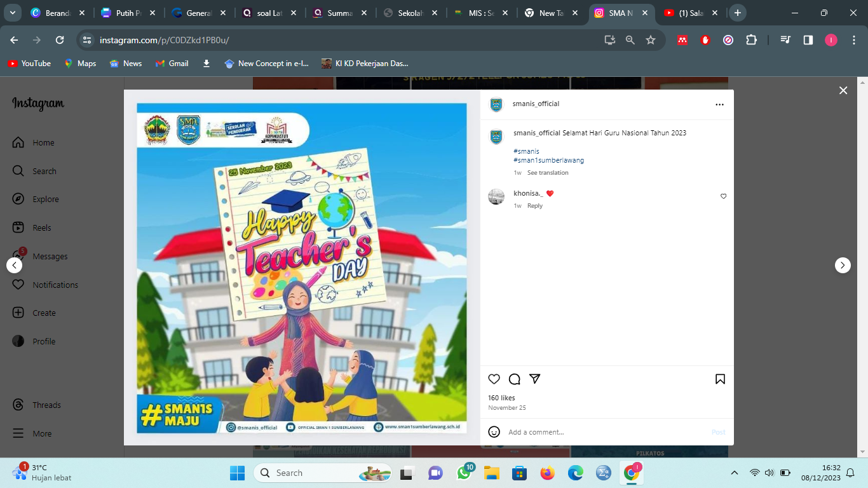Screen dimensions: 868x488
Task: Like khonisa_'s comment with small heart
Action: (723, 196)
